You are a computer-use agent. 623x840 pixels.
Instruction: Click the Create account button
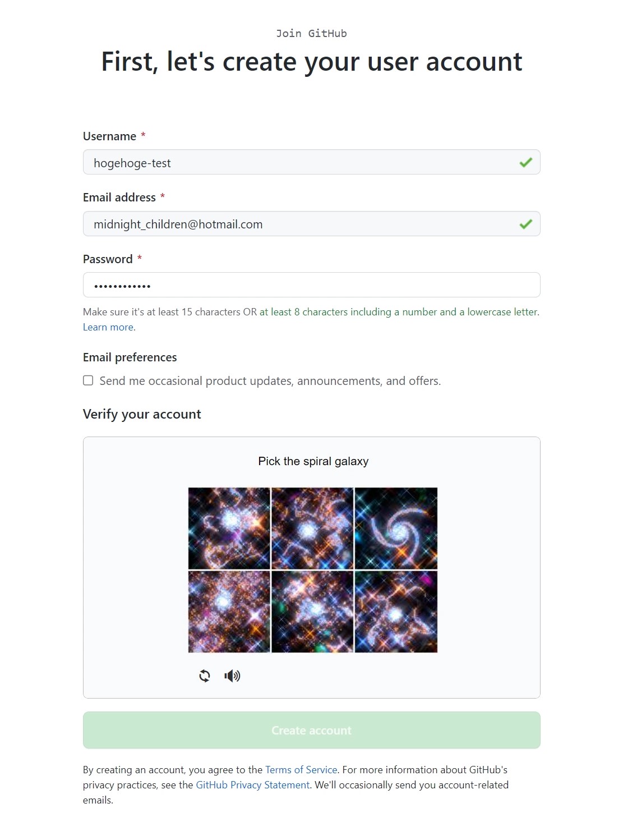pyautogui.click(x=311, y=730)
